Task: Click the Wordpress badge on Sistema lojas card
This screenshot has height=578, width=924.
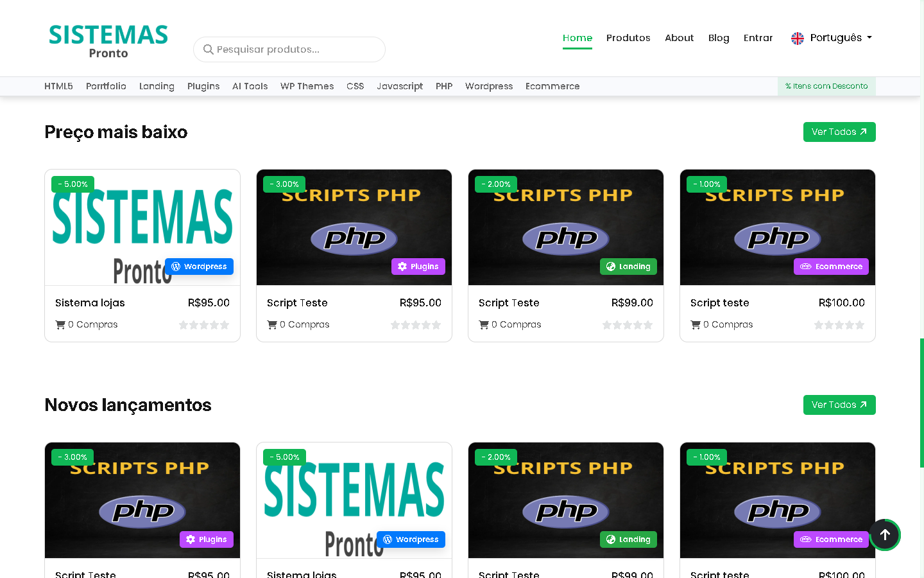Action: [x=199, y=267]
